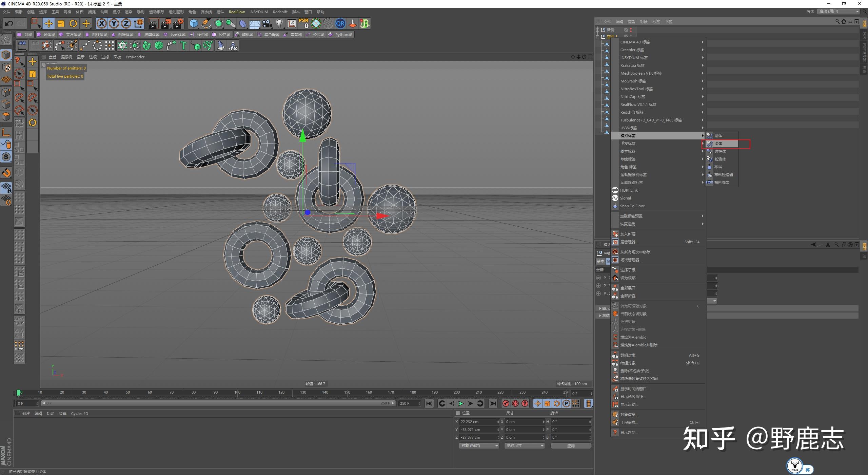
Task: Select the Scale tool in top toolbar
Action: [61, 23]
